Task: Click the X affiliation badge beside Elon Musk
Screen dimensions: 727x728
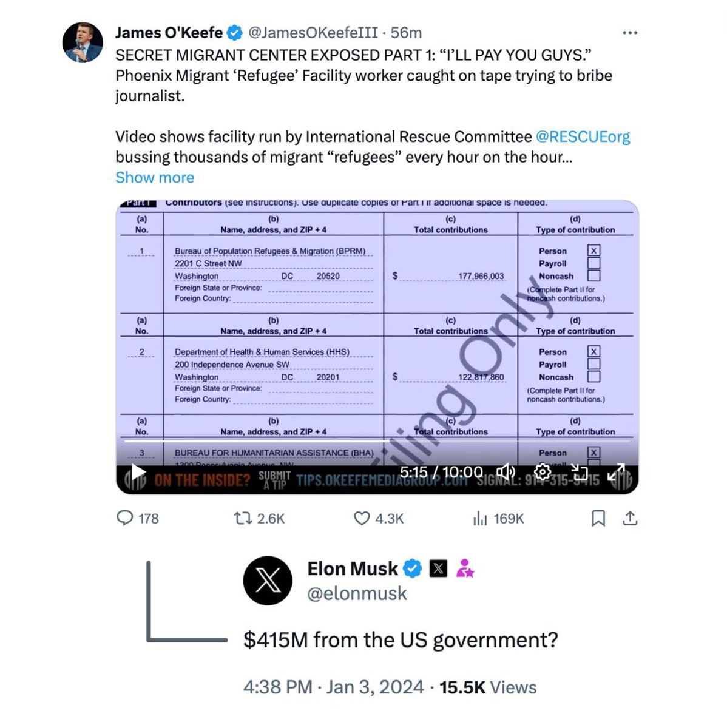Action: tap(438, 568)
